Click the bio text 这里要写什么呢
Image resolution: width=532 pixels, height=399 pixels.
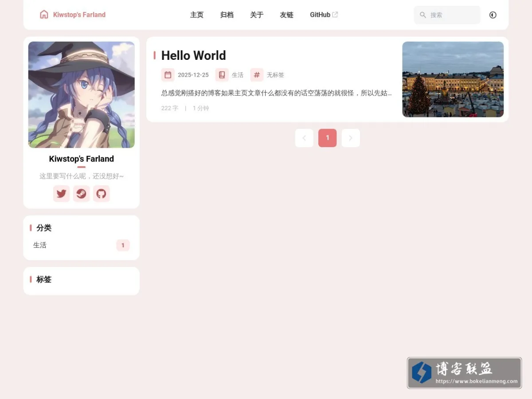82,176
